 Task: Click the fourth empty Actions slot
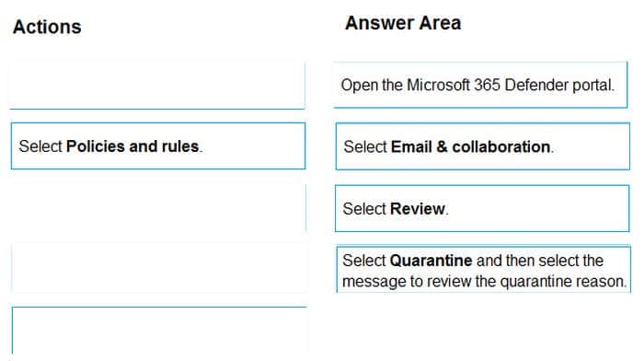(x=159, y=268)
